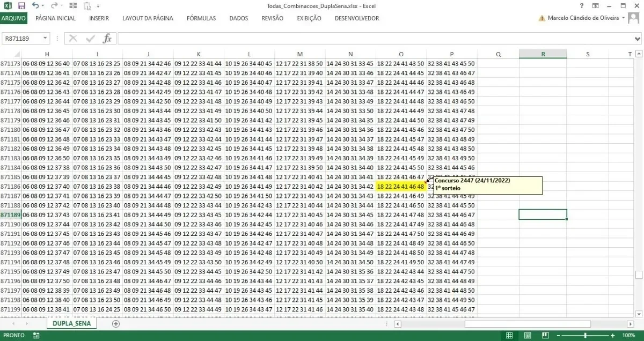The width and height of the screenshot is (644, 341).
Task: Click the Save icon in quick access toolbar
Action: [x=21, y=6]
